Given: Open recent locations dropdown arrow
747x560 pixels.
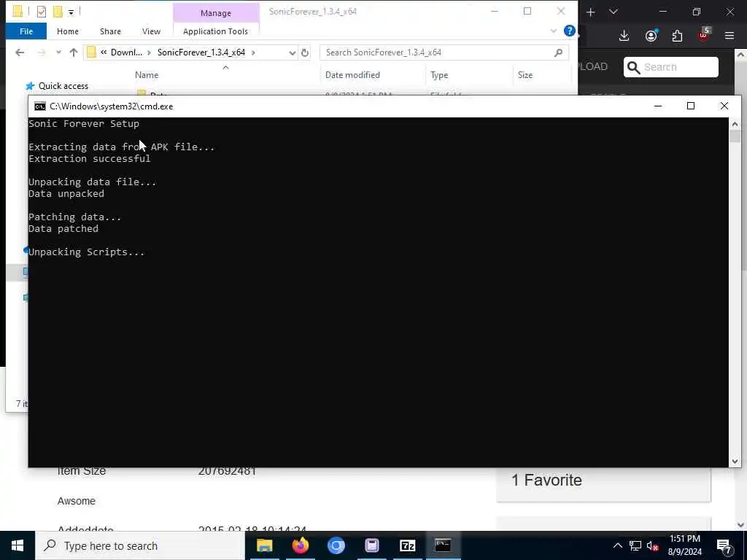Looking at the screenshot, I should [x=58, y=52].
